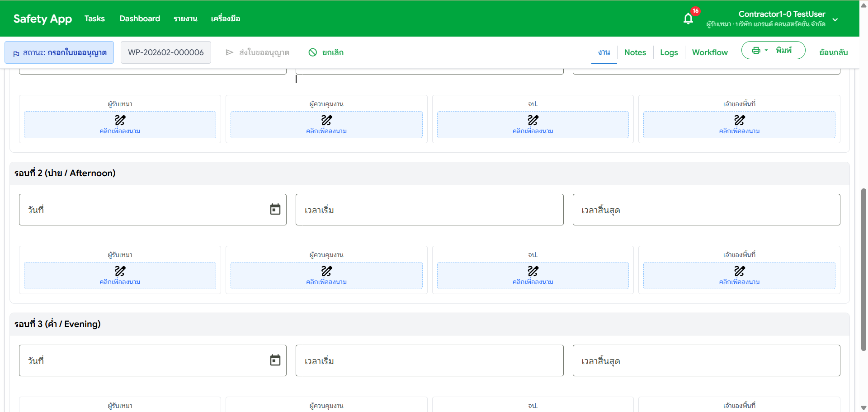Click the printer icon to print the permit

click(756, 50)
